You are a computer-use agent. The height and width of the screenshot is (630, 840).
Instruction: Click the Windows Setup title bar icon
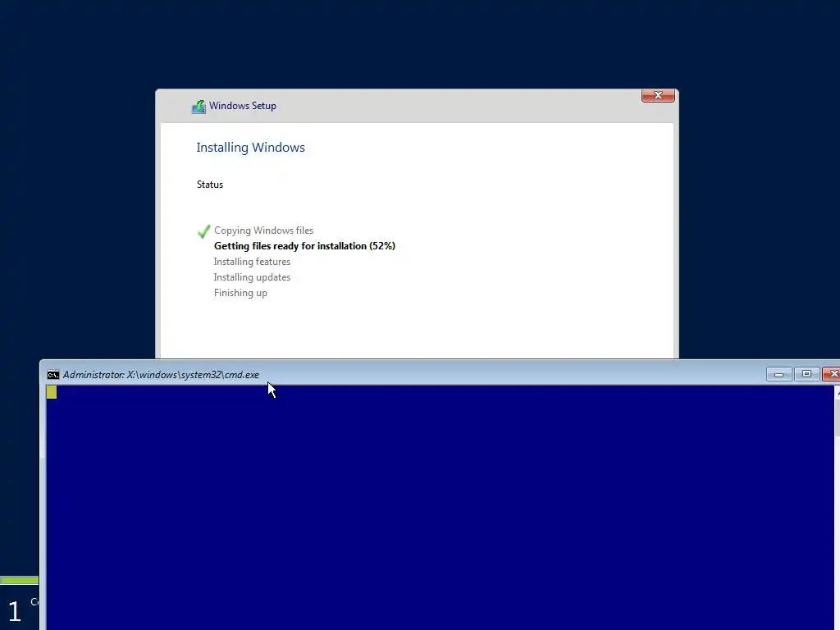click(x=199, y=106)
